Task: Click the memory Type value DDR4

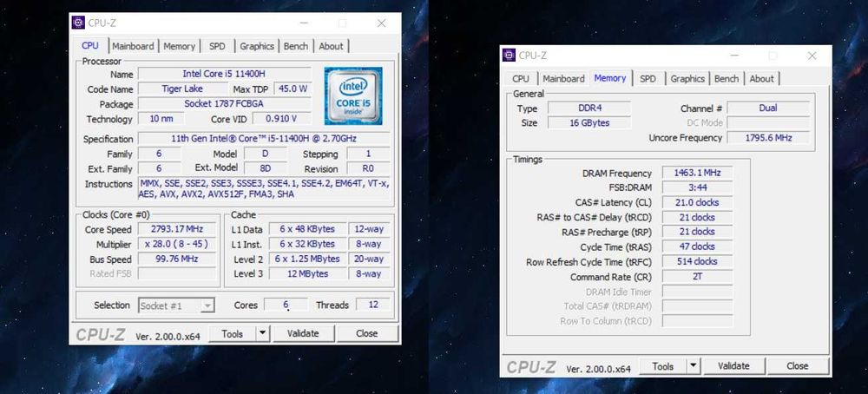Action: point(589,108)
